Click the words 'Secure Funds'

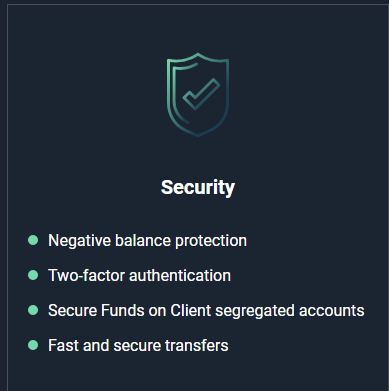(97, 311)
